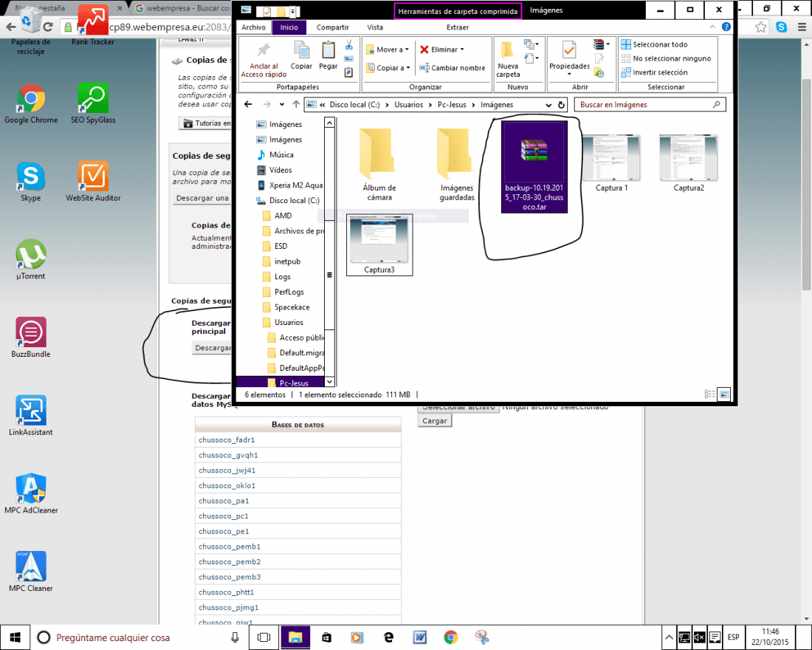Select Música in navigation pane
The height and width of the screenshot is (650, 812).
click(x=281, y=155)
